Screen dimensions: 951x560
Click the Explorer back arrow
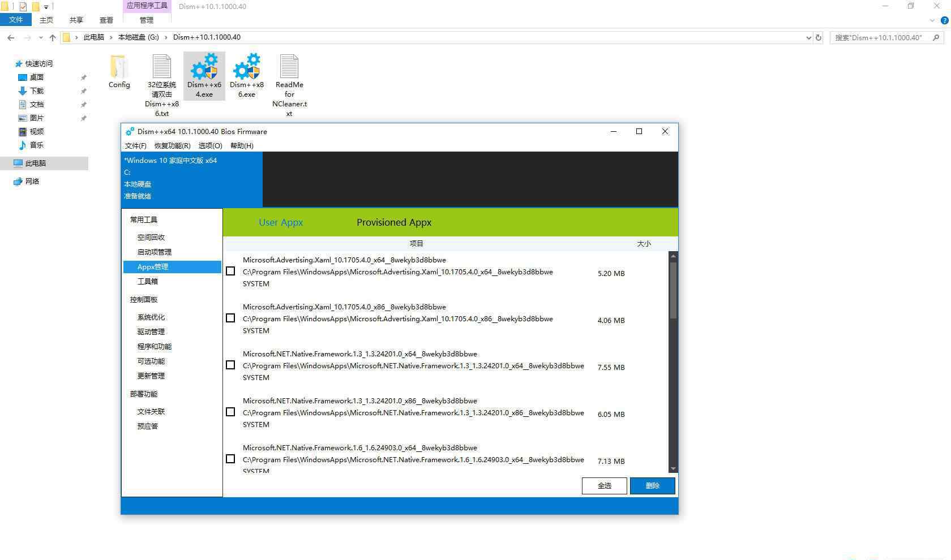coord(11,37)
